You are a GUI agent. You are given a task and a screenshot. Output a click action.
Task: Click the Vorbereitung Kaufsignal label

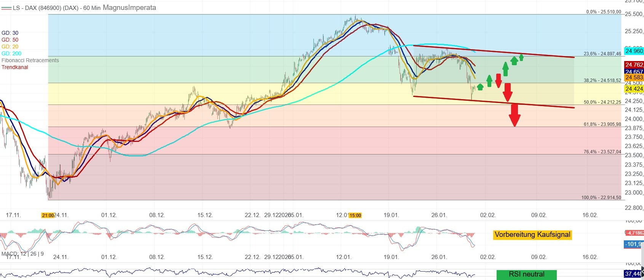point(532,235)
